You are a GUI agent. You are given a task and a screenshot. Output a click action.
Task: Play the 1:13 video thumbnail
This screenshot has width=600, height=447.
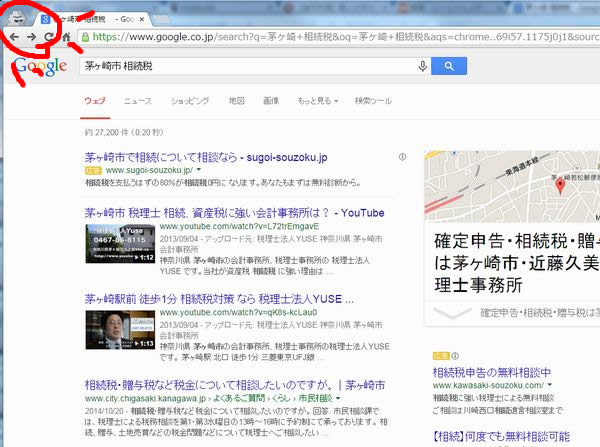point(120,330)
